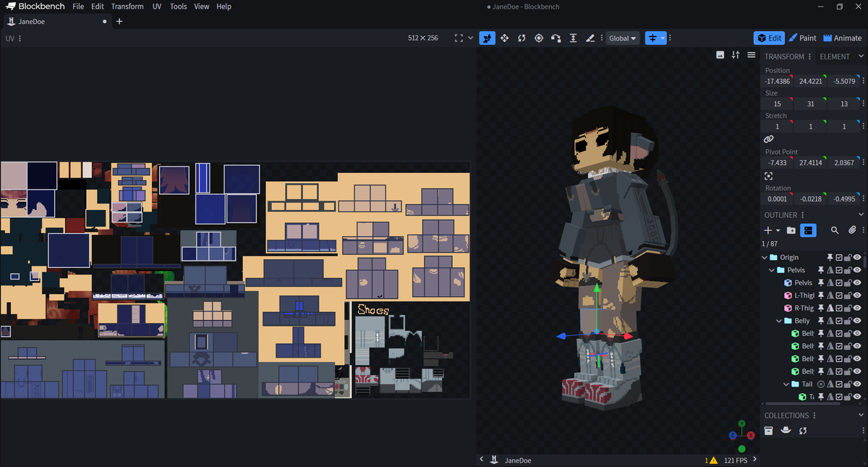Open dropdown arrow beside Add element plus
This screenshot has width=868, height=467.
[778, 230]
